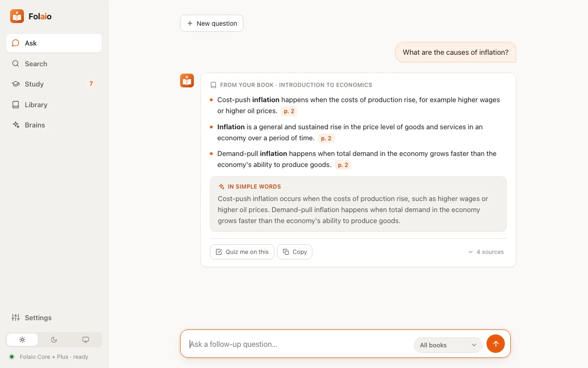Screen dimensions: 588x368
Task: Switch to dark theme moon toggle
Action: tap(54, 339)
